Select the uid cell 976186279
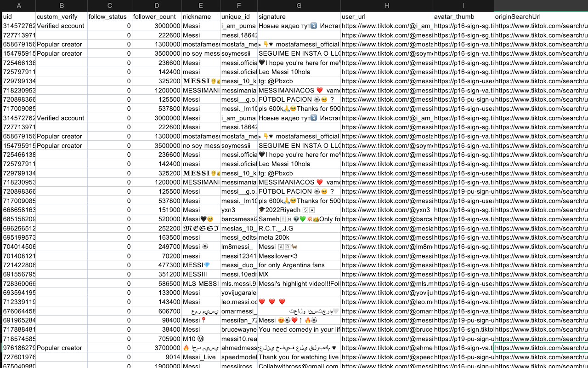The width and height of the screenshot is (588, 368). [19, 348]
